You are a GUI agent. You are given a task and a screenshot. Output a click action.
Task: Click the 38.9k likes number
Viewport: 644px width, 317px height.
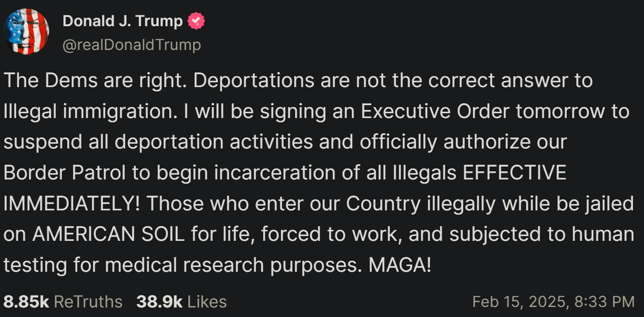tap(159, 301)
